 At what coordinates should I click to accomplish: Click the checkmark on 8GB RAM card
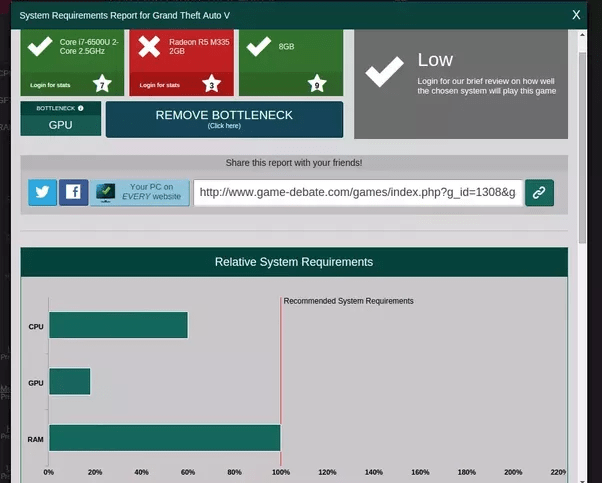coord(259,46)
